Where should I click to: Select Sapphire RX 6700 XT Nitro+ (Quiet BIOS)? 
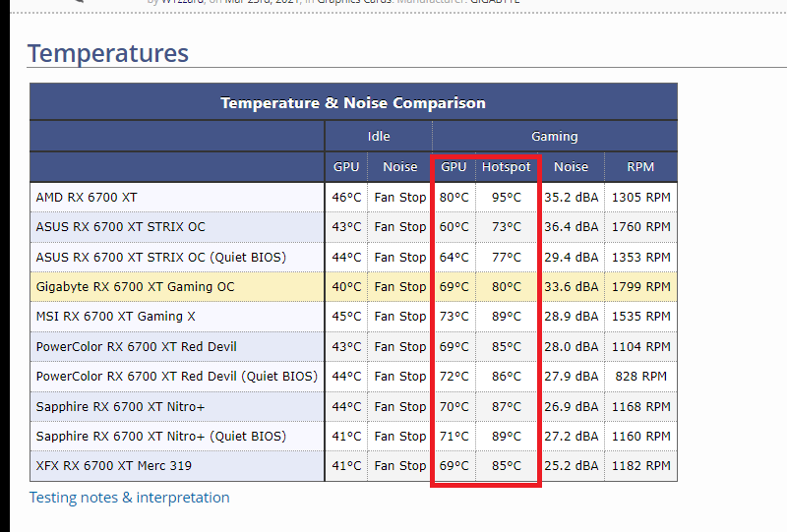tap(161, 437)
